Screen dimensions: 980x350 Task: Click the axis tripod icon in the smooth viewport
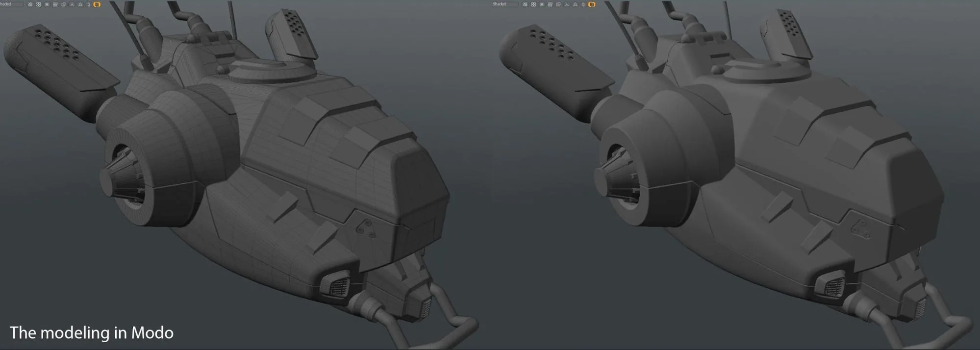point(567,4)
